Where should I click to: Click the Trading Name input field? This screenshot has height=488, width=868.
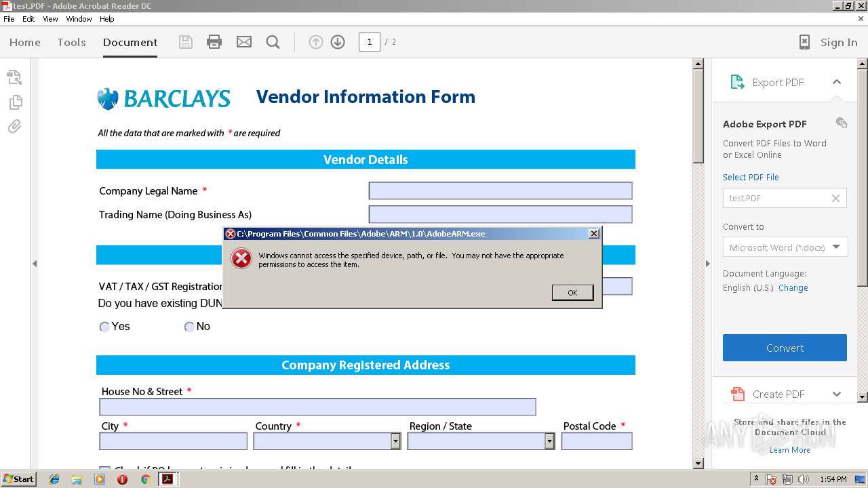500,214
